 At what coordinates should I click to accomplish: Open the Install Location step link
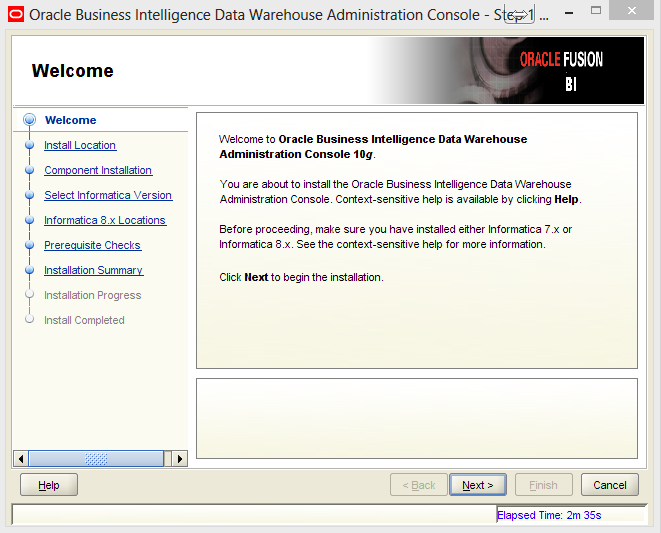[80, 145]
